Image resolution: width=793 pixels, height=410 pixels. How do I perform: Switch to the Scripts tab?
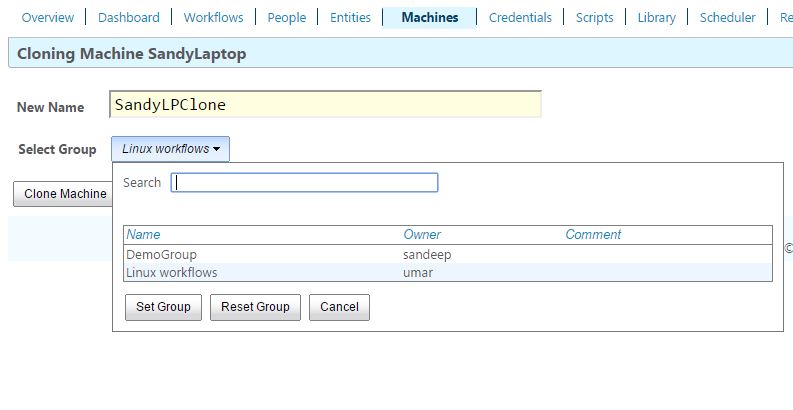594,17
